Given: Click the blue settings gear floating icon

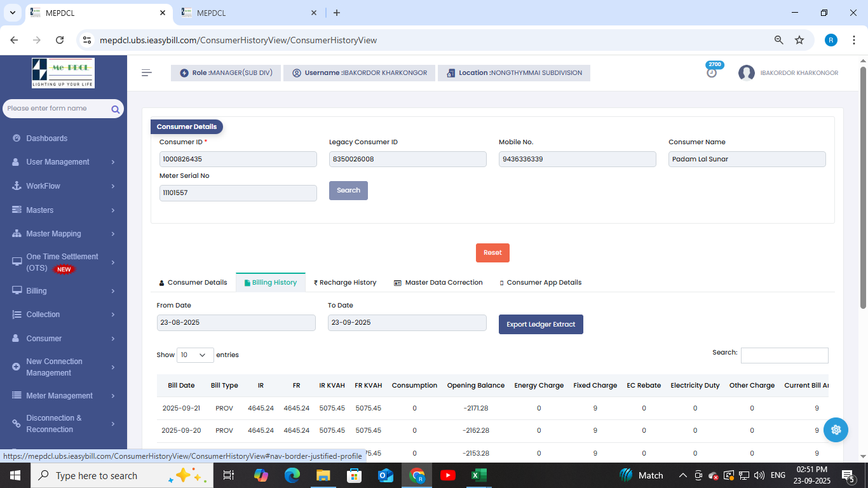Looking at the screenshot, I should 836,430.
